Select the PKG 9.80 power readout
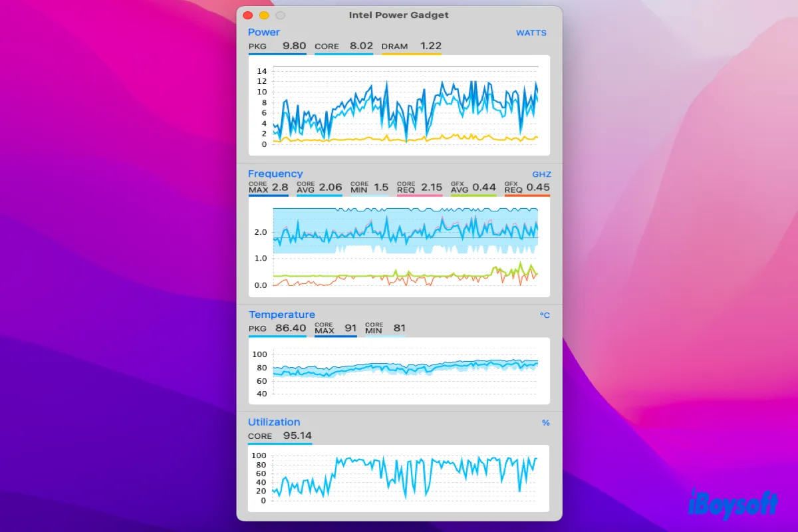Screen dimensions: 798x532 (277, 47)
